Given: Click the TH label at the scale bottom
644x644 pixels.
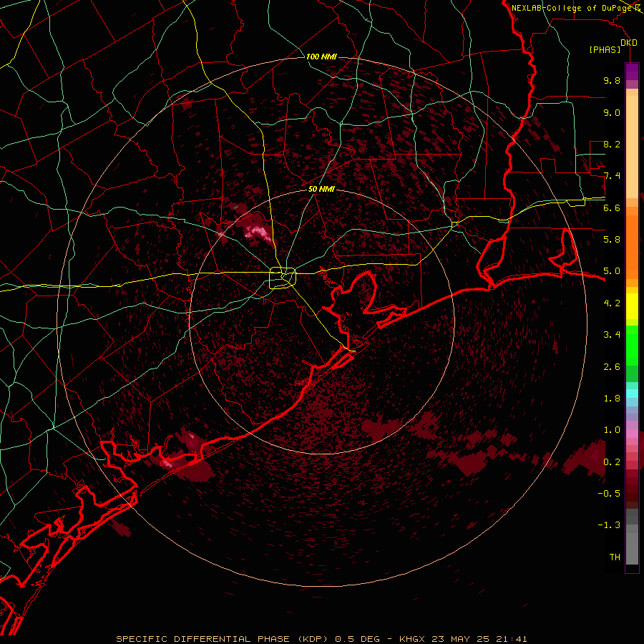Looking at the screenshot, I should click(615, 557).
